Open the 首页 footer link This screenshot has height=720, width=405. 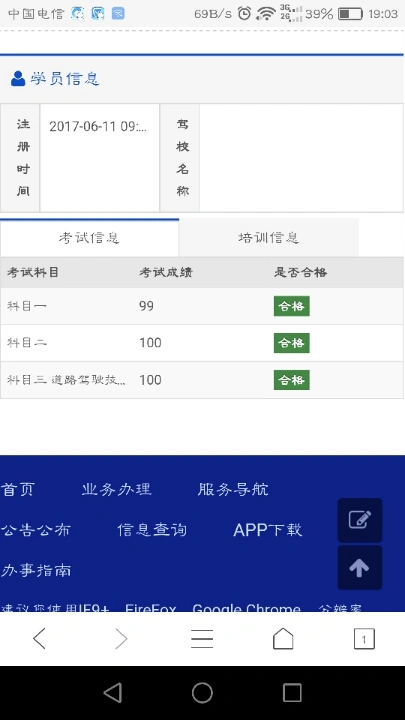[x=17, y=489]
